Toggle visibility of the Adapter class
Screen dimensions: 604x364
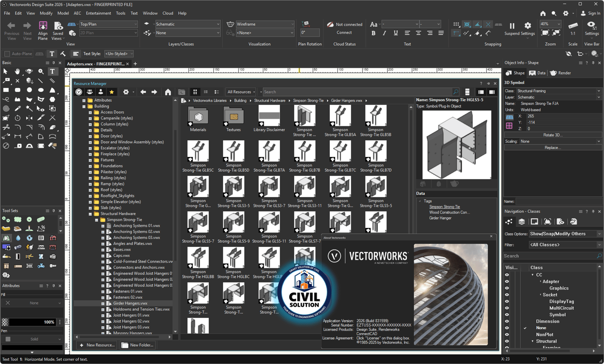(507, 282)
